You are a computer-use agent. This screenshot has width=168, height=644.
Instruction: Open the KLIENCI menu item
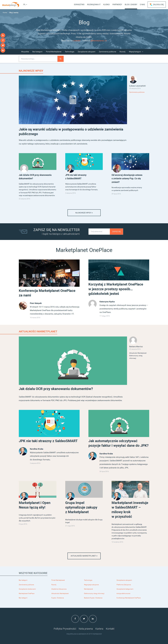(x=106, y=4)
